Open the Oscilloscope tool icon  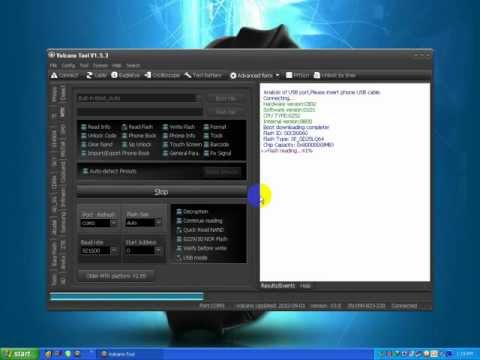(x=148, y=75)
